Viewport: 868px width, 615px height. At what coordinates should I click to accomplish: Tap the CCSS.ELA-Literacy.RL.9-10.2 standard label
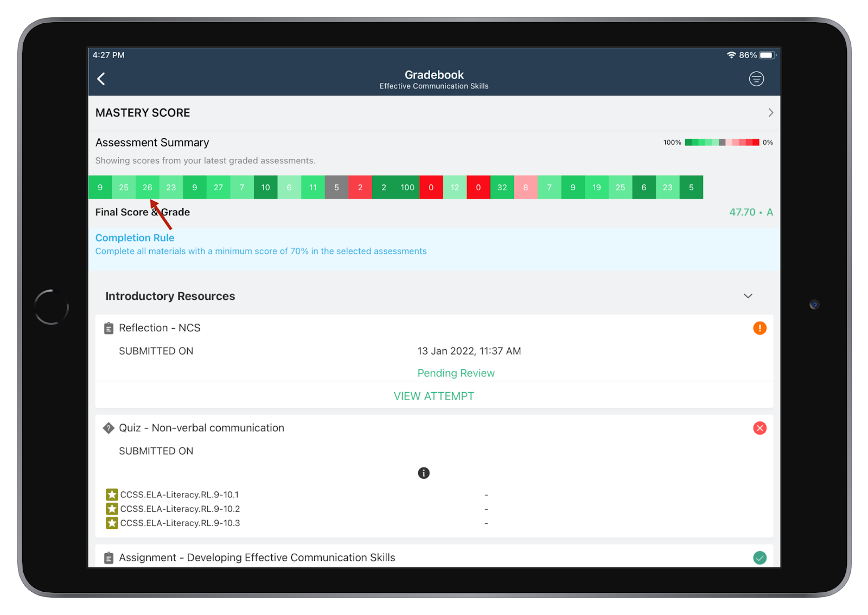click(180, 509)
